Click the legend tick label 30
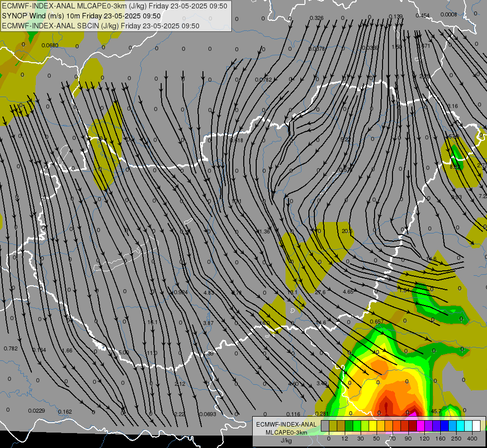This screenshot has height=448, width=487. pos(361,439)
